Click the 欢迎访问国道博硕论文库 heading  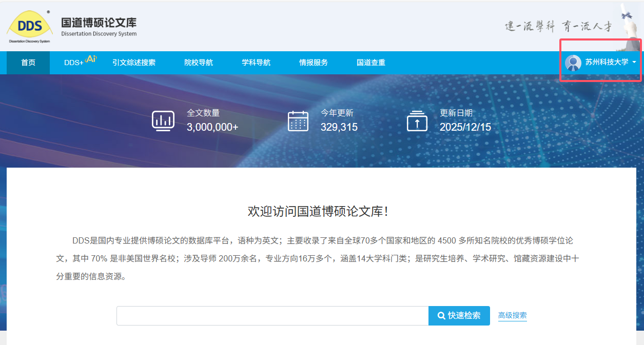coord(318,211)
